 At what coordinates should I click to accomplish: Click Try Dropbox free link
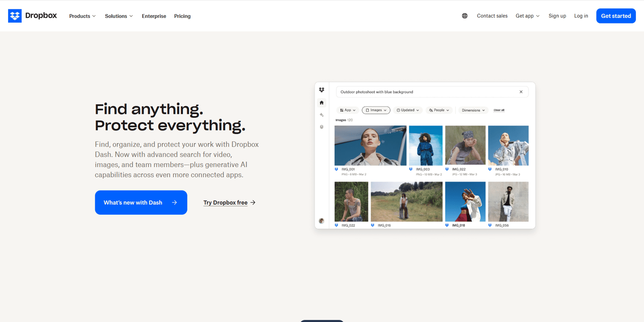[225, 202]
